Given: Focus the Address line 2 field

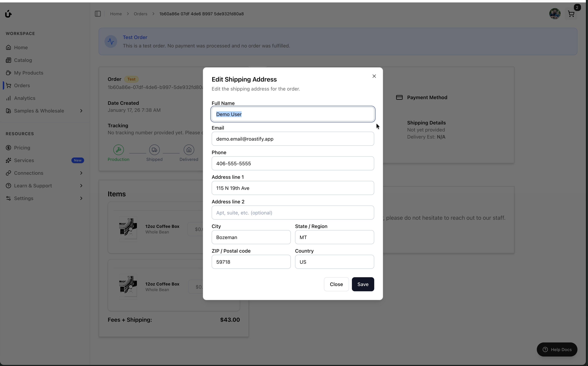Looking at the screenshot, I should [x=293, y=213].
